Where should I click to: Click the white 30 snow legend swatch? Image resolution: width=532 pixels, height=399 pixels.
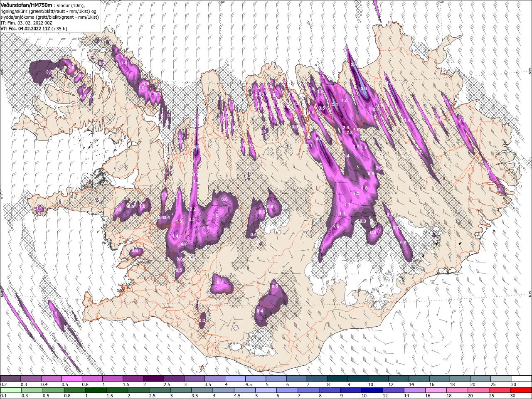coord(522,379)
